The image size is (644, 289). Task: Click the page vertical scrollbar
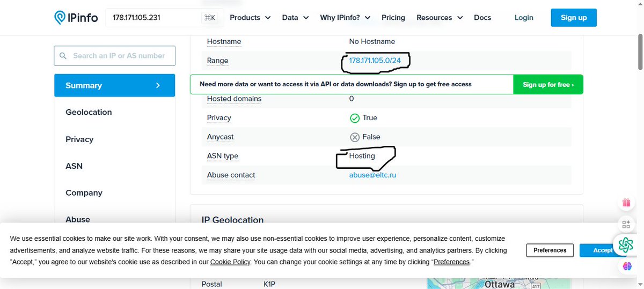pyautogui.click(x=640, y=51)
